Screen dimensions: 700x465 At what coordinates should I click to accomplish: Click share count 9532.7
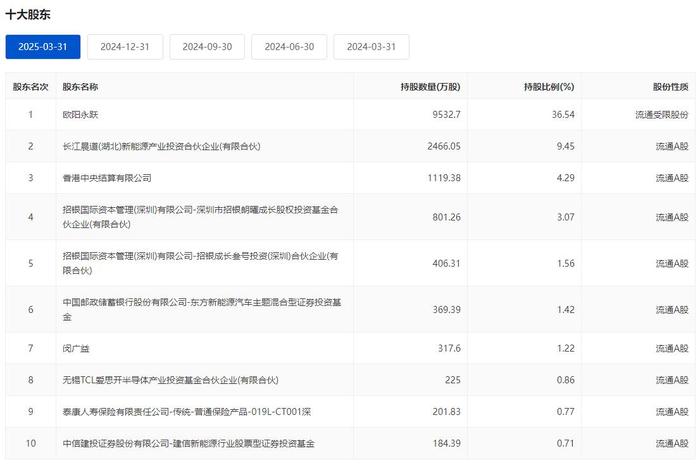tap(446, 115)
